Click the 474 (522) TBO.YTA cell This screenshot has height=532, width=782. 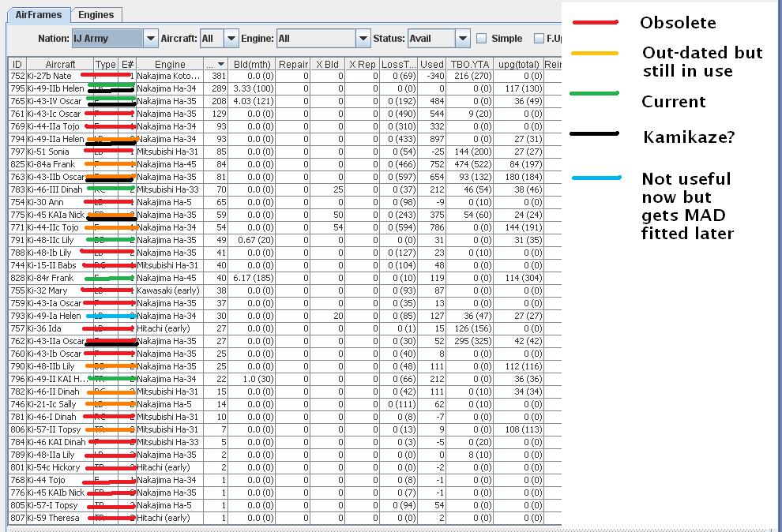470,164
